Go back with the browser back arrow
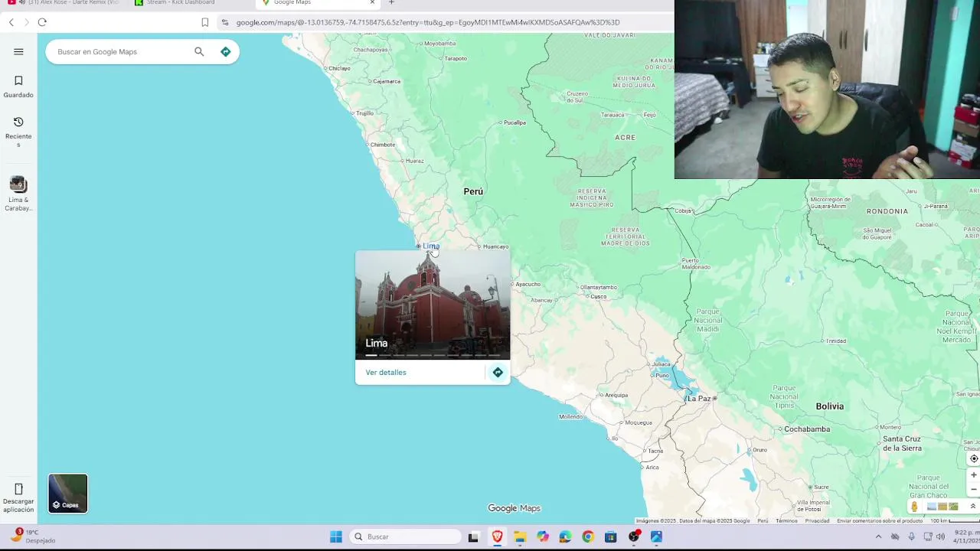The width and height of the screenshot is (980, 551). tap(11, 22)
